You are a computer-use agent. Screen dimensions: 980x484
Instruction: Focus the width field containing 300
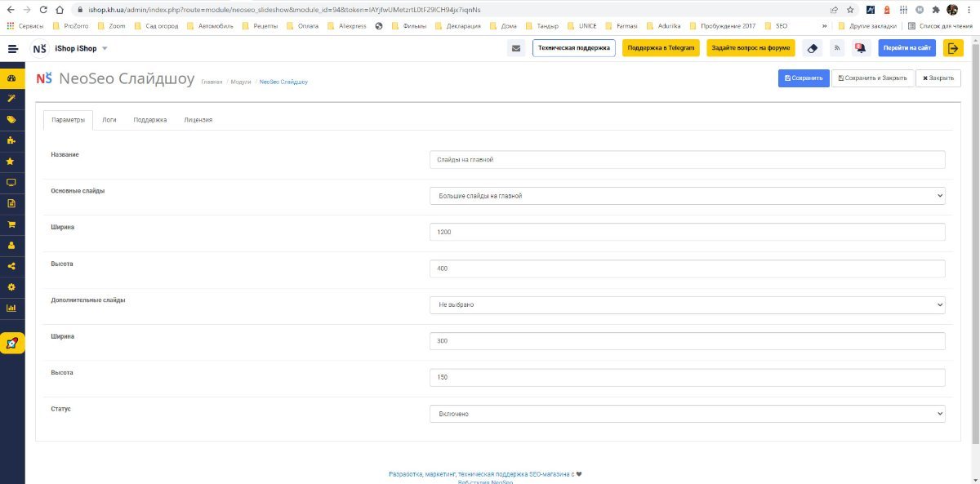pyautogui.click(x=687, y=341)
